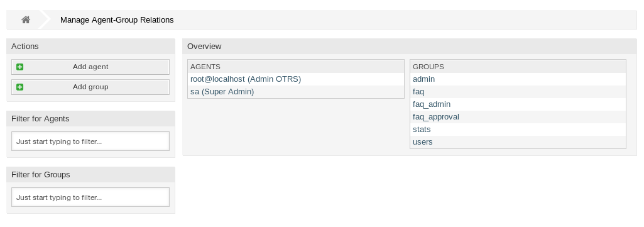
Task: Click the Actions panel header
Action: point(90,47)
